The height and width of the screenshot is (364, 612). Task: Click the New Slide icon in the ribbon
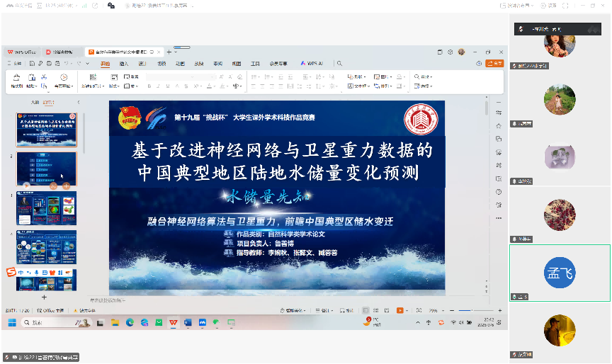pyautogui.click(x=93, y=77)
